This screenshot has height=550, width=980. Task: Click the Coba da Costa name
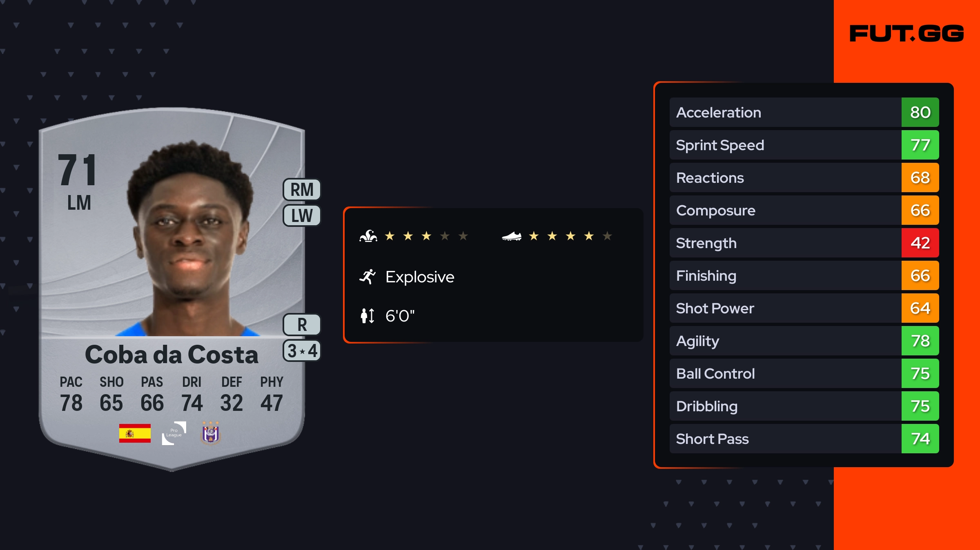(171, 354)
